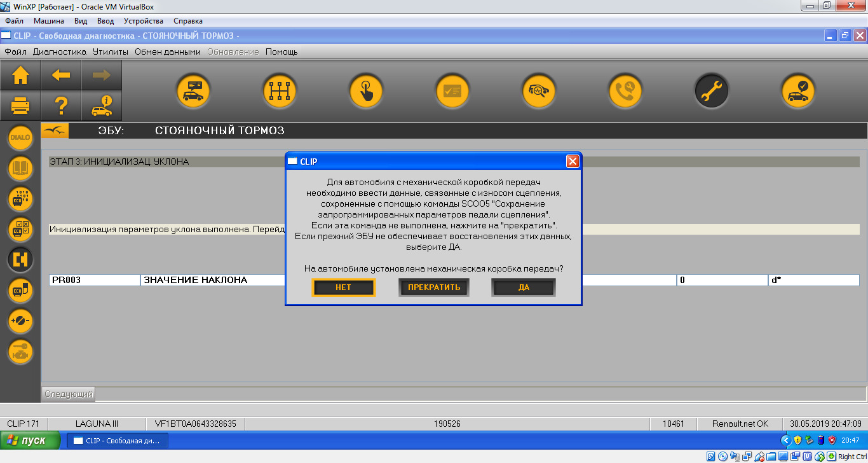Click the VIN VF1BT0A0643328635 in status bar

click(195, 424)
